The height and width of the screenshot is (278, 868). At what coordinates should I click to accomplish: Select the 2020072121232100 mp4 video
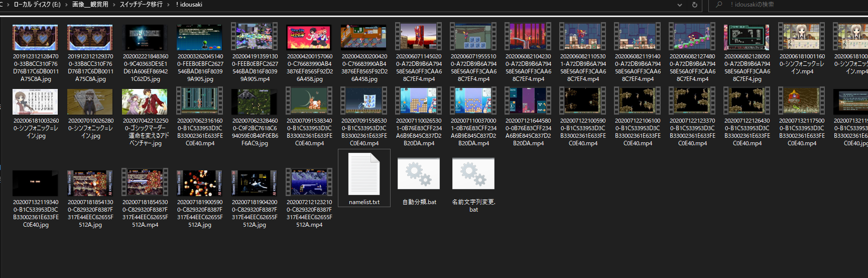(x=309, y=183)
